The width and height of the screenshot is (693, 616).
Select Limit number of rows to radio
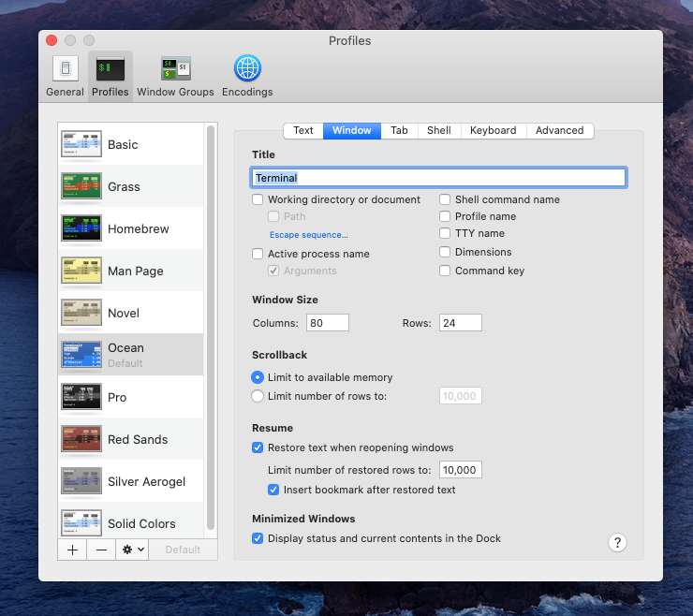click(258, 396)
